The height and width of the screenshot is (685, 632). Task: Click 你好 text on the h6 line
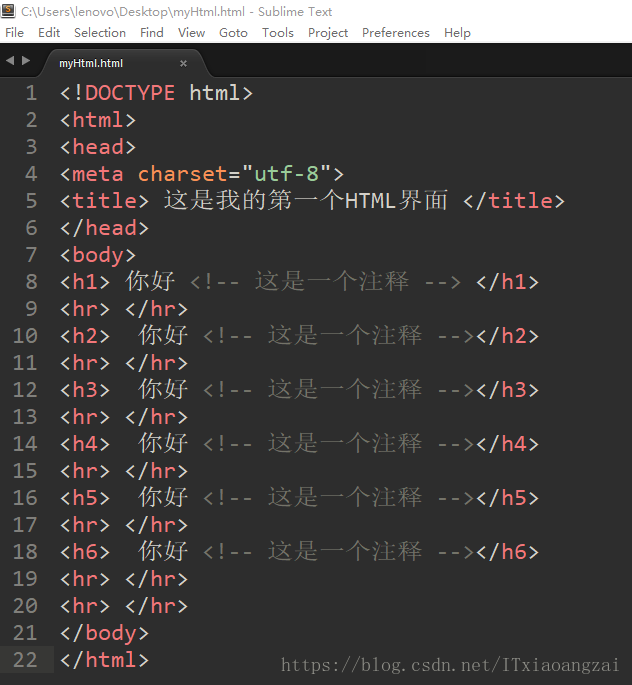pyautogui.click(x=163, y=551)
